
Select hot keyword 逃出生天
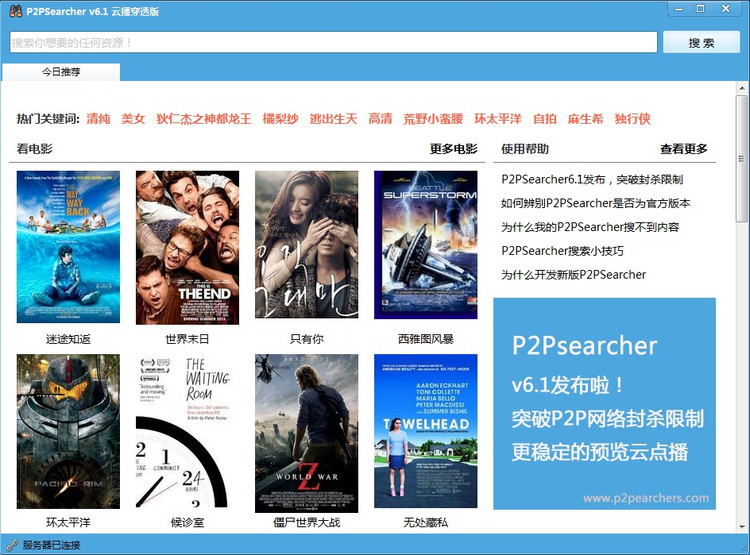333,119
